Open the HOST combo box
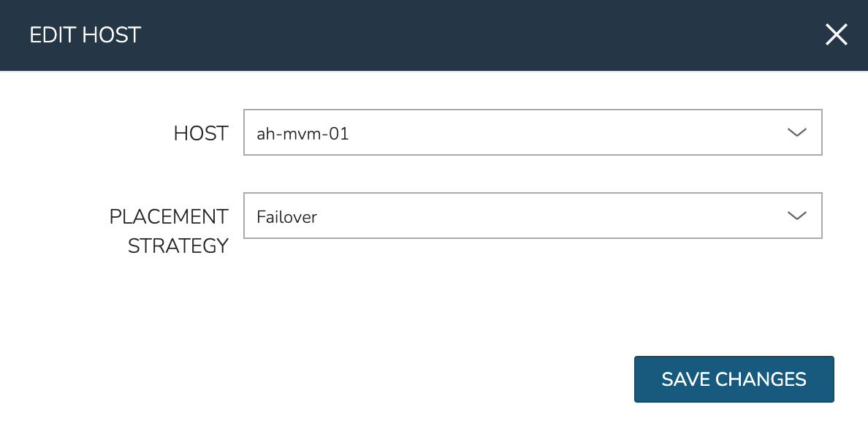This screenshot has width=868, height=437. coord(532,132)
